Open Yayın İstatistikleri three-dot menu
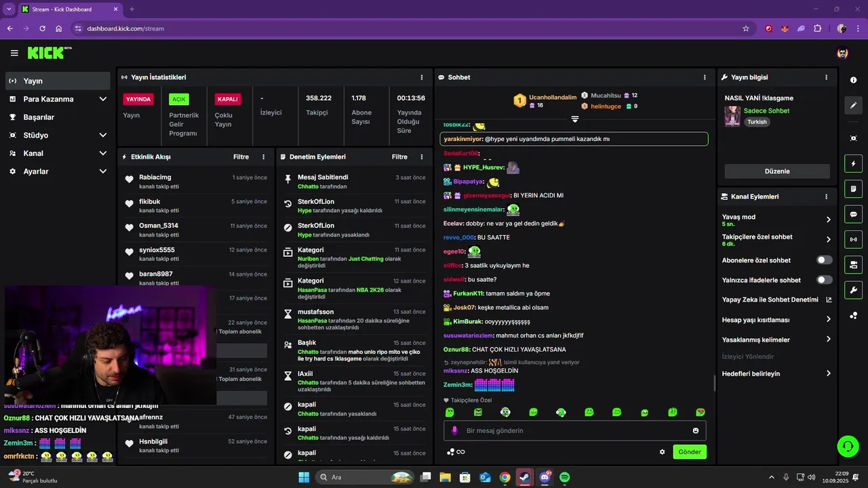 [x=422, y=77]
